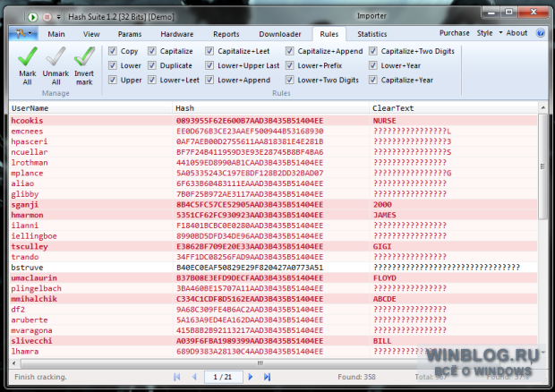Select username umaclaurin

(34, 277)
